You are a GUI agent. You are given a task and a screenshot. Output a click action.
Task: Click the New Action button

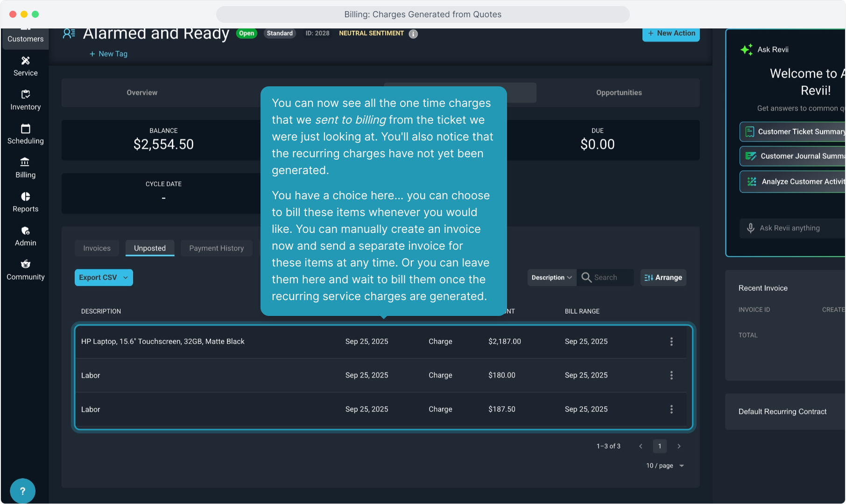(671, 34)
